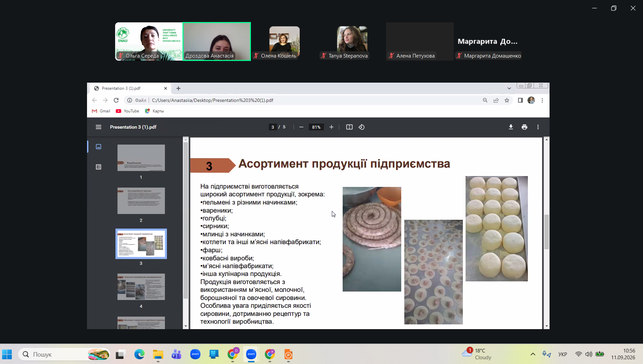643x364 pixels.
Task: Open PDF viewer more actions menu
Action: tap(538, 127)
